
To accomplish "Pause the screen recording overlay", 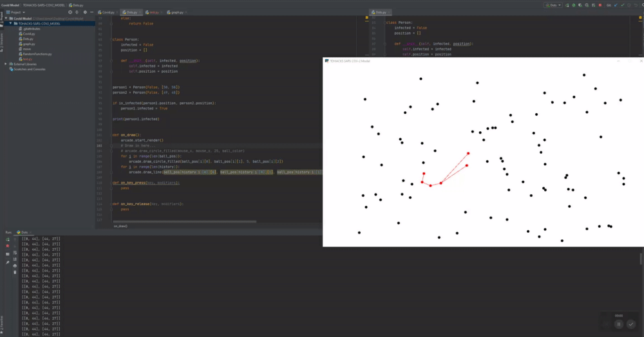I will [x=619, y=324].
